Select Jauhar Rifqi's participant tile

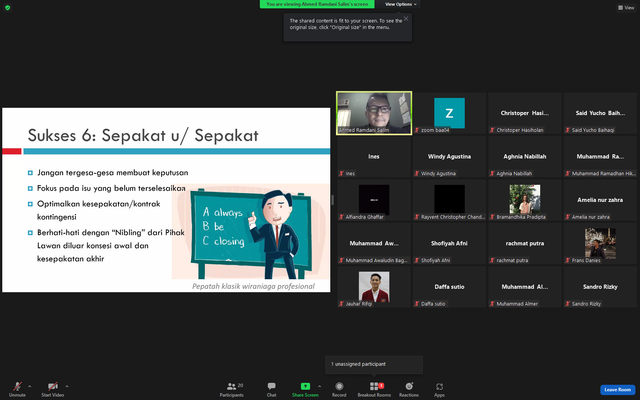(x=374, y=287)
